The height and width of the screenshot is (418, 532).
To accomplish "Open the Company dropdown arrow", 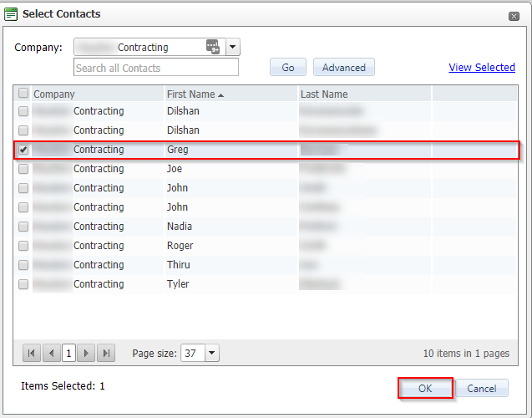I will (x=233, y=47).
